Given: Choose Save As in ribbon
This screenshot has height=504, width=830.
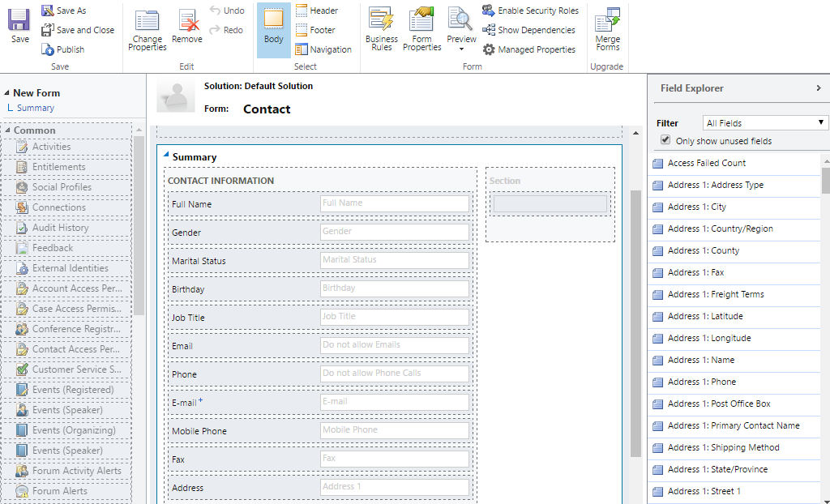Looking at the screenshot, I should coord(63,11).
